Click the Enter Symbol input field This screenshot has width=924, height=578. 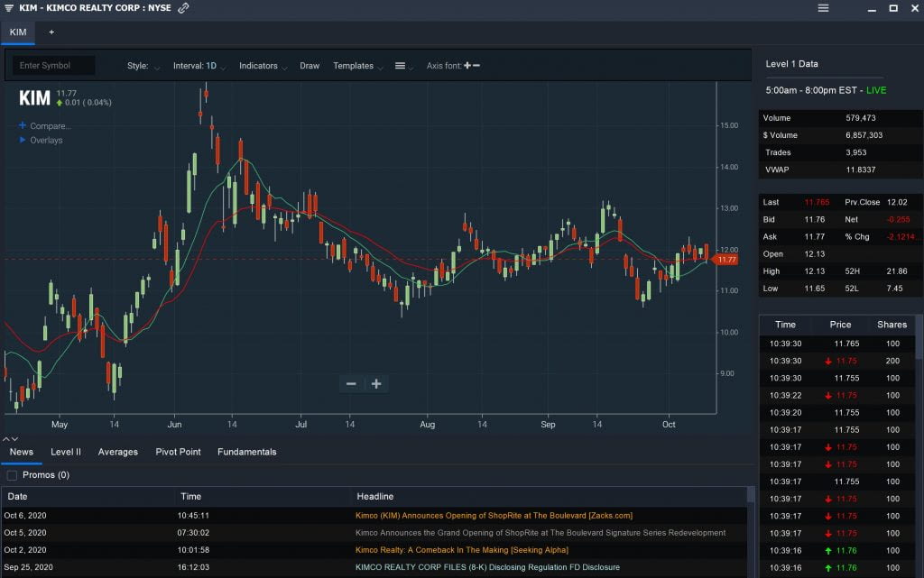click(x=53, y=65)
